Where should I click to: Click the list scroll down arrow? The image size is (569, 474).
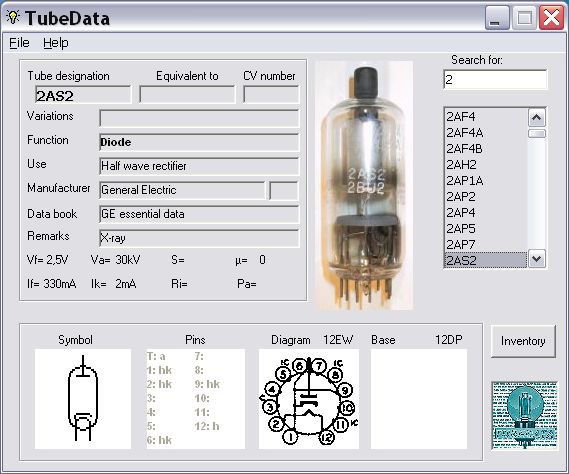537,259
